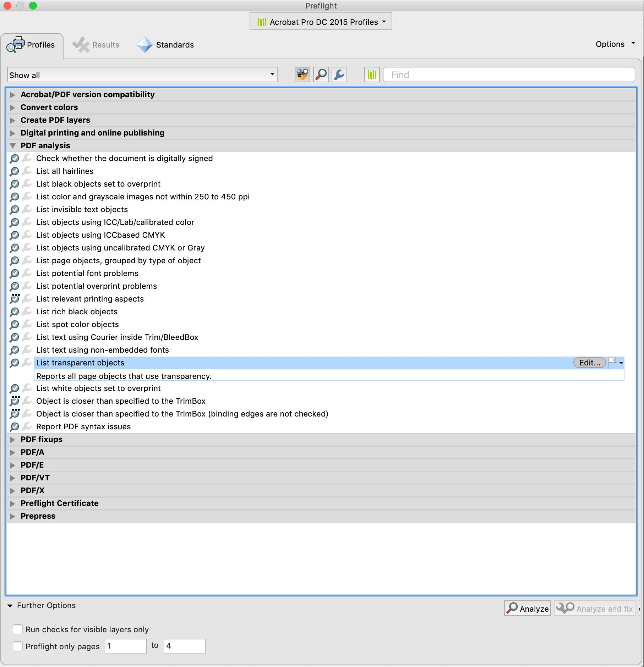Click the wrench icon next to List rich black objects
644x667 pixels.
coord(27,312)
